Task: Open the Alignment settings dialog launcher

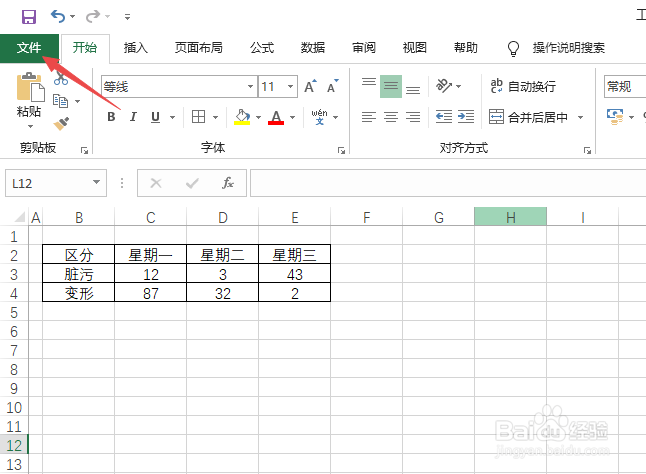Action: click(587, 151)
